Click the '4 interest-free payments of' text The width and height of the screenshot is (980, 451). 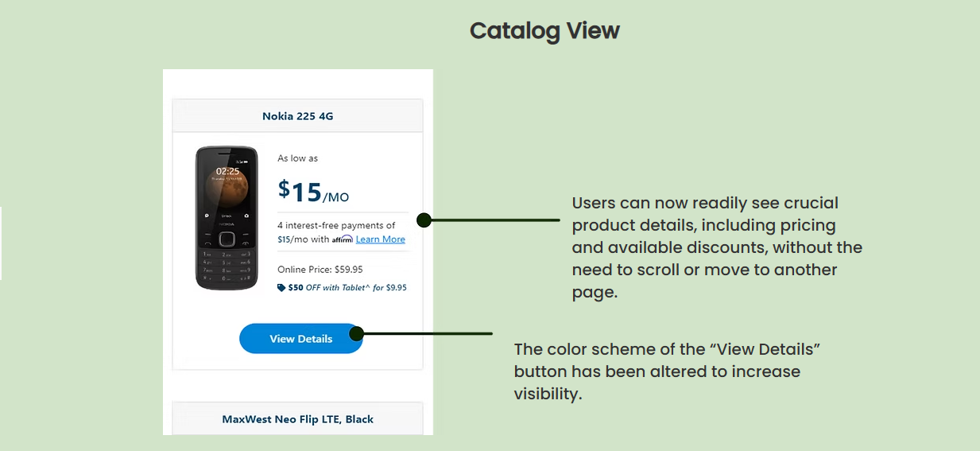click(x=336, y=226)
